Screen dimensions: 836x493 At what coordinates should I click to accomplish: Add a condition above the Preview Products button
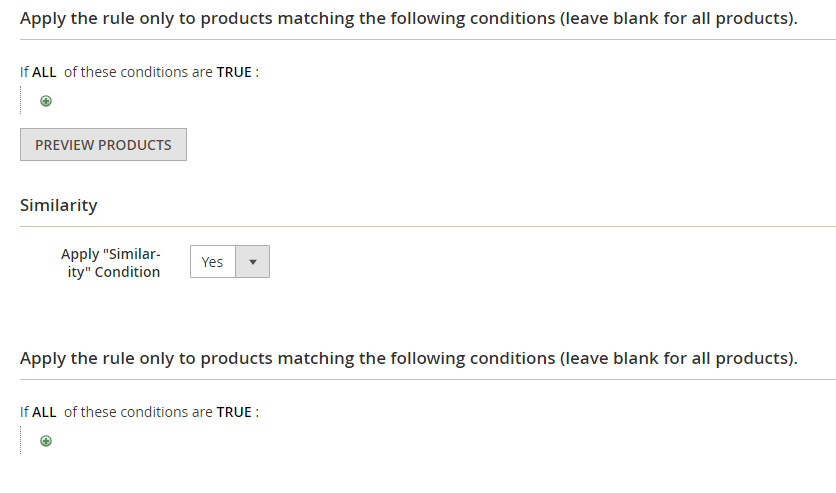click(46, 101)
